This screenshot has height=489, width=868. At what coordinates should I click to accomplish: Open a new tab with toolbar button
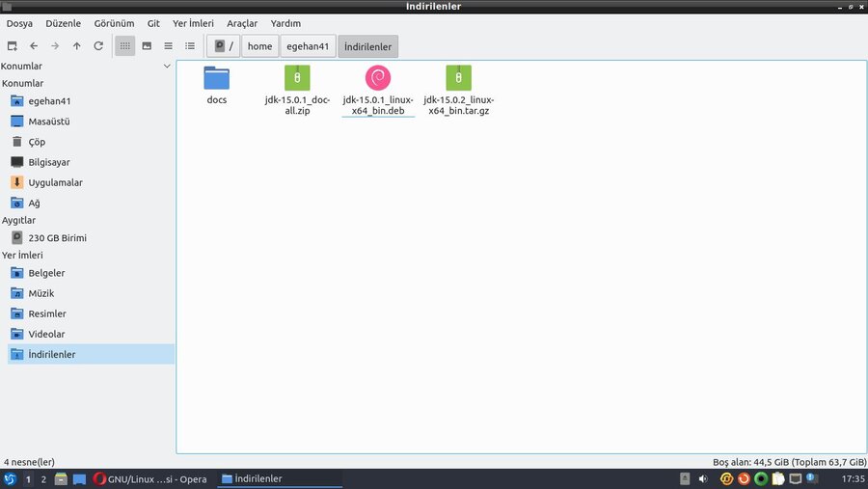pyautogui.click(x=13, y=46)
